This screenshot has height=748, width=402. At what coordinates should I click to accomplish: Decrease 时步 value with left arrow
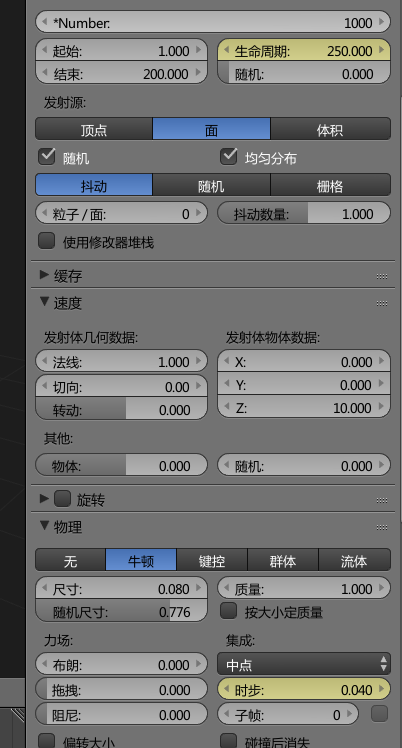pyautogui.click(x=227, y=689)
